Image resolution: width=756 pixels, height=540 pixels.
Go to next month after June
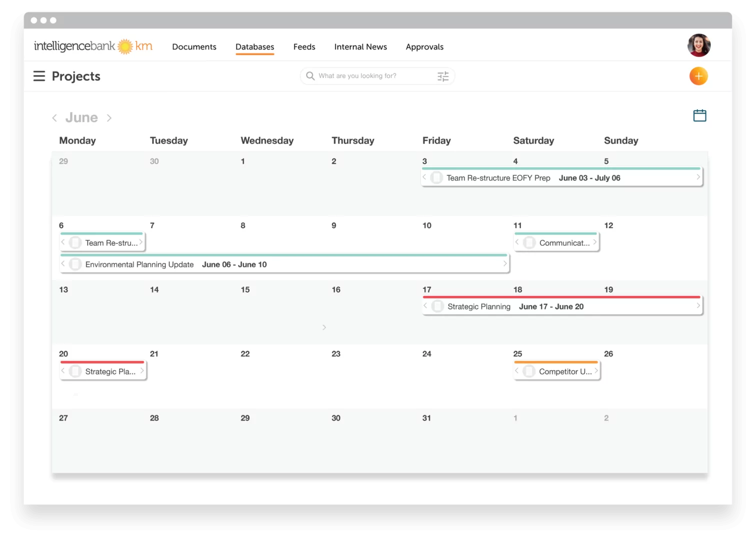(x=109, y=118)
